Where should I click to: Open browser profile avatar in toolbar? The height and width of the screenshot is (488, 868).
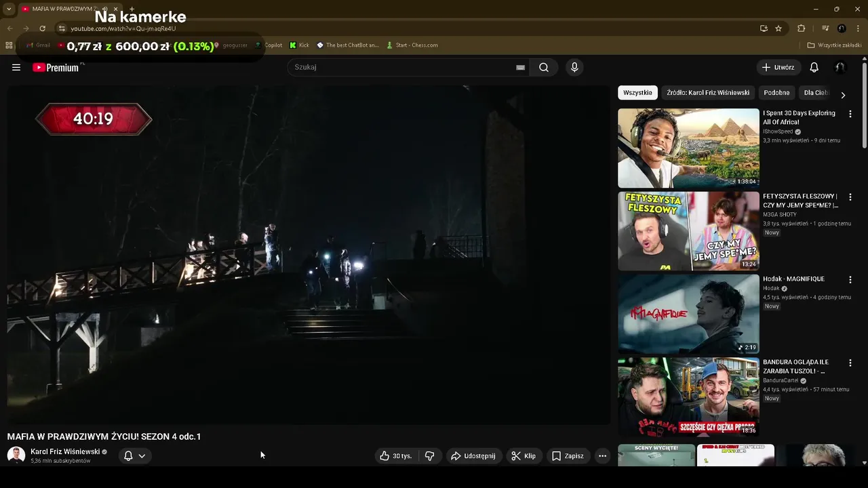click(842, 28)
